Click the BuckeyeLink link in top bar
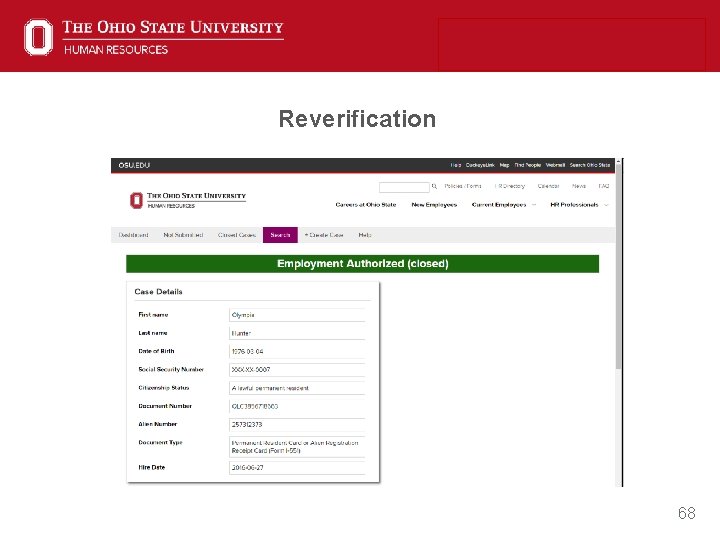 pos(480,165)
